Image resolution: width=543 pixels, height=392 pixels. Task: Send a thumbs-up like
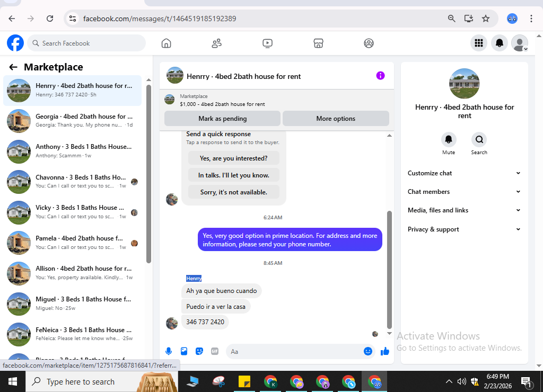(x=385, y=352)
